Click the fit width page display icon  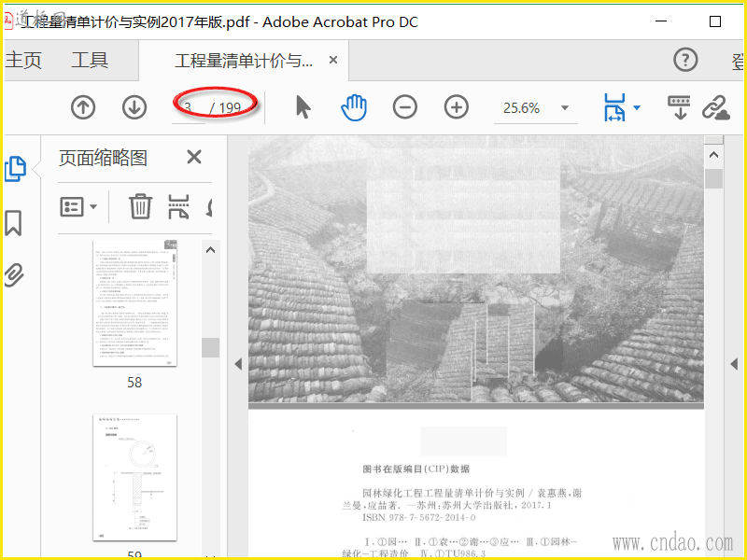point(614,107)
